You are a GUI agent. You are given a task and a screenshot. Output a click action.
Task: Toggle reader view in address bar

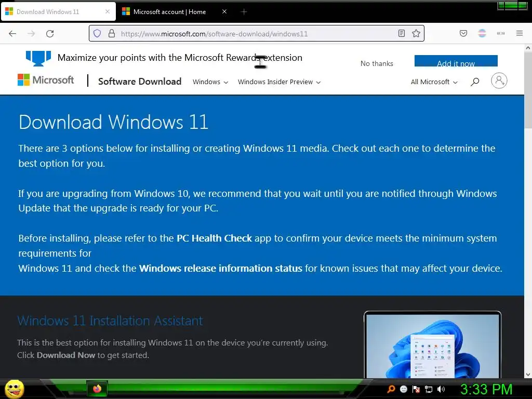(402, 34)
